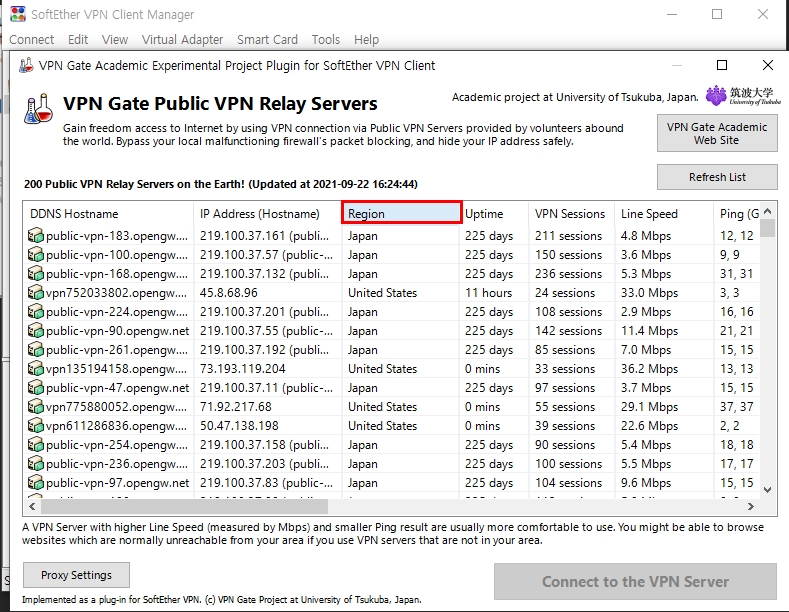Click the 211 sessions cell

568,236
